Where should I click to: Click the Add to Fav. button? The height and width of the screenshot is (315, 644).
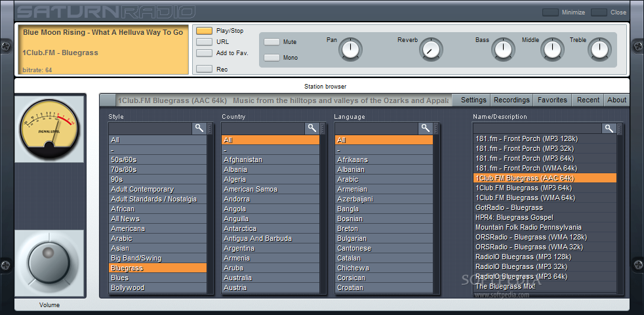click(204, 53)
